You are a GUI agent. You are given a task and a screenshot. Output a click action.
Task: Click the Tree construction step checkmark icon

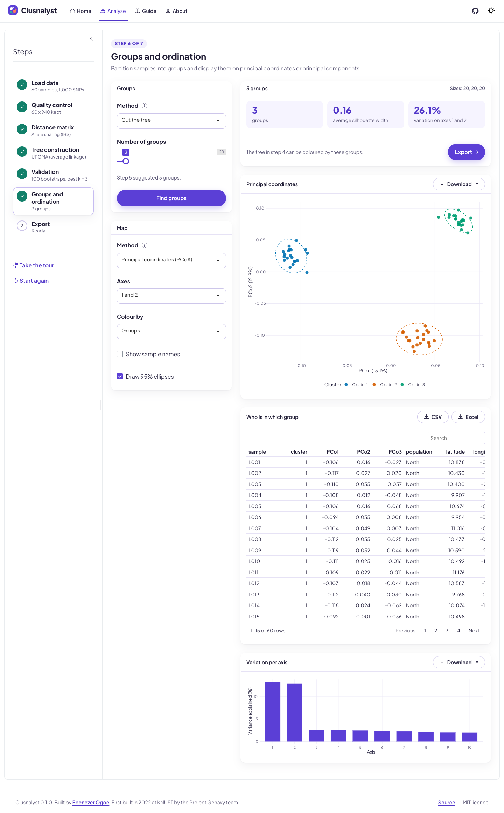pyautogui.click(x=22, y=152)
